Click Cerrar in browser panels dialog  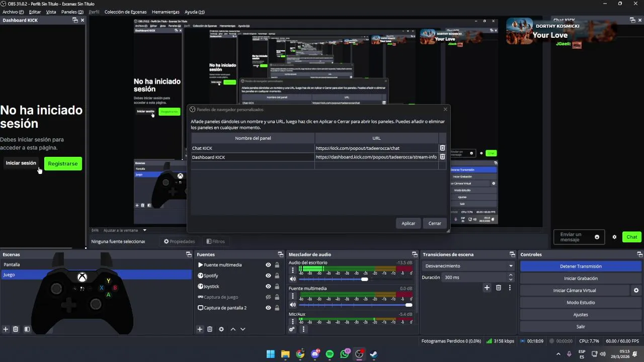pos(435,223)
